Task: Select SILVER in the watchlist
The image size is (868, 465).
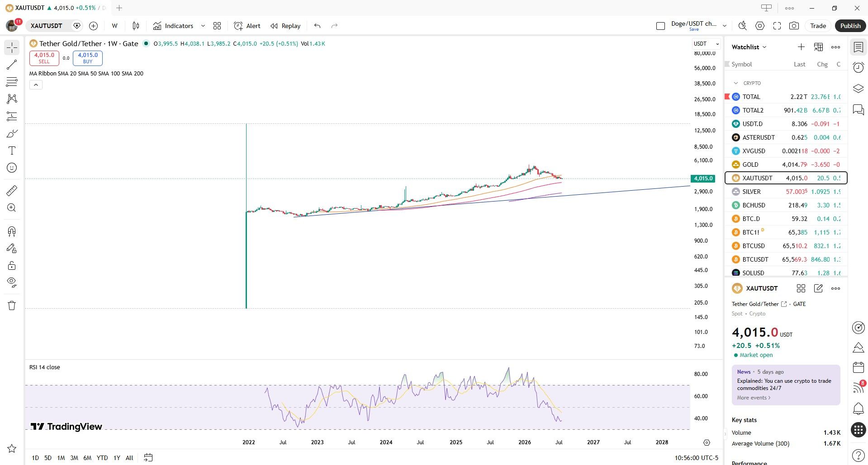Action: 786,192
